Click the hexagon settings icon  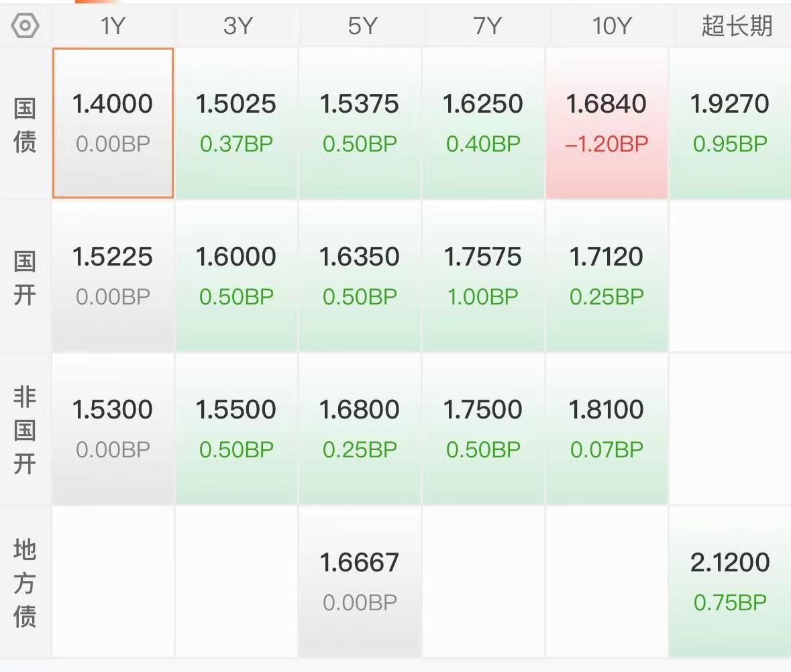point(25,26)
